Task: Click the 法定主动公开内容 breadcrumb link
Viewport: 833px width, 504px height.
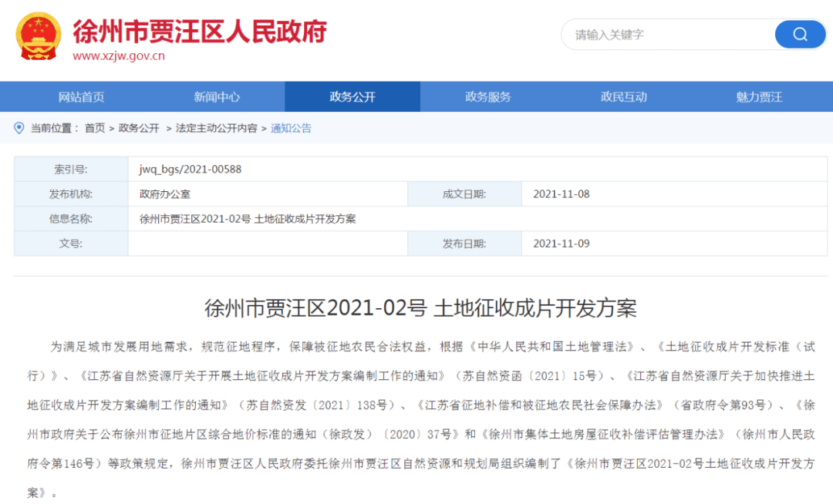Action: [x=216, y=128]
